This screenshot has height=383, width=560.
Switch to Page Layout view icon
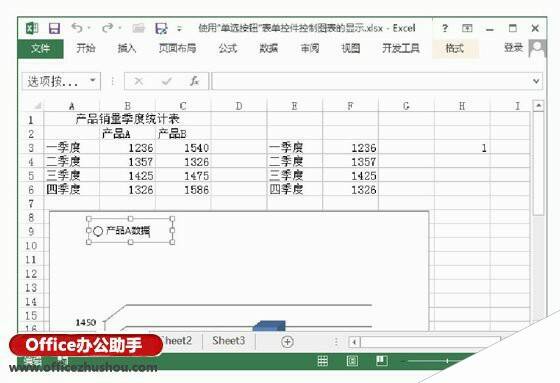click(352, 361)
